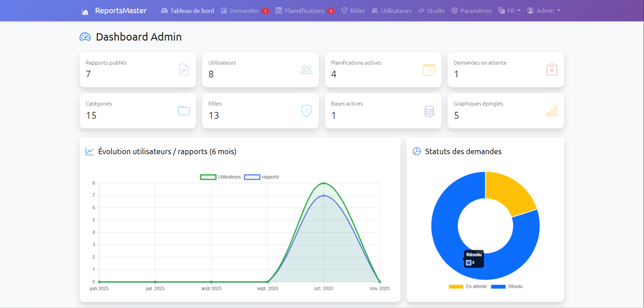Open the FR language dropdown
The height and width of the screenshot is (308, 644).
click(x=510, y=11)
